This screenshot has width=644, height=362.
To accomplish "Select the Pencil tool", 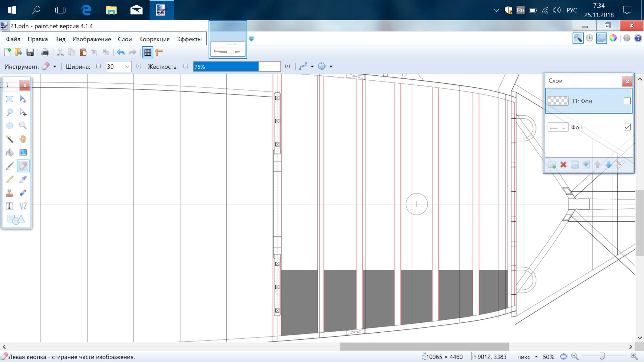I will (9, 179).
